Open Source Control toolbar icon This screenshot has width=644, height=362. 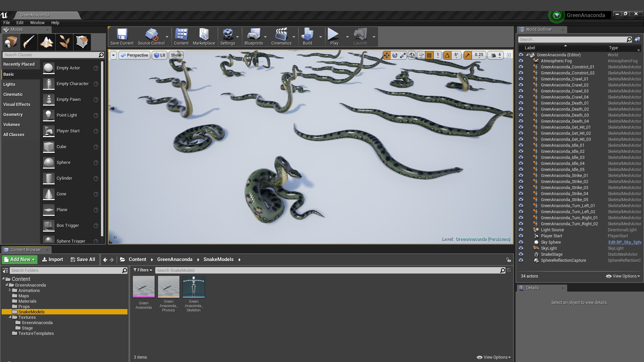tap(151, 37)
